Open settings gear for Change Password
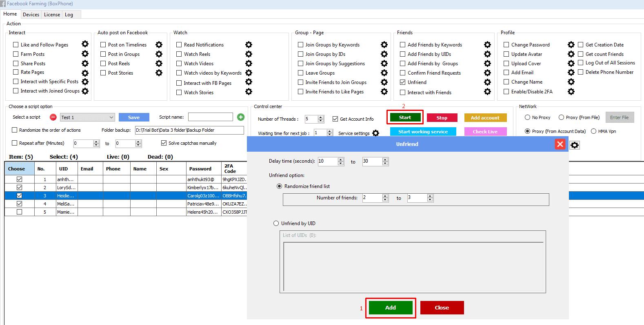The width and height of the screenshot is (644, 325). pyautogui.click(x=571, y=44)
